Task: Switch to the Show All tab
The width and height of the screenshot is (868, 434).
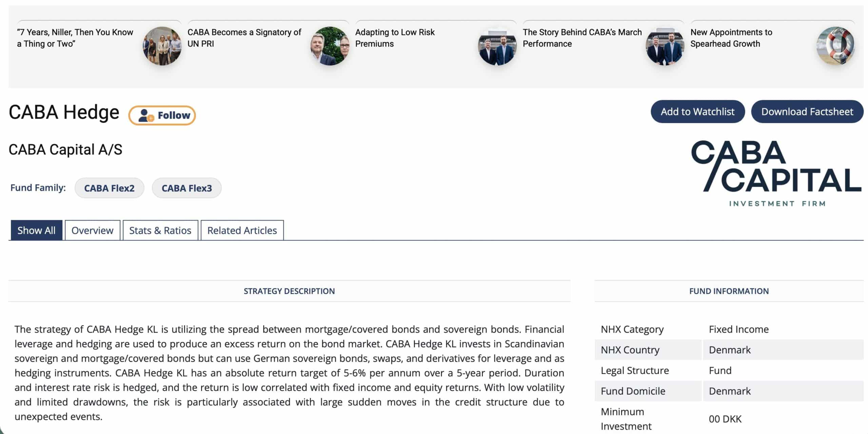Action: point(36,230)
